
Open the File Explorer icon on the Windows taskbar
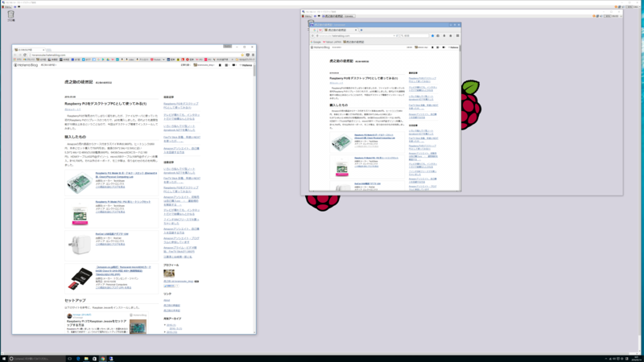point(86,359)
